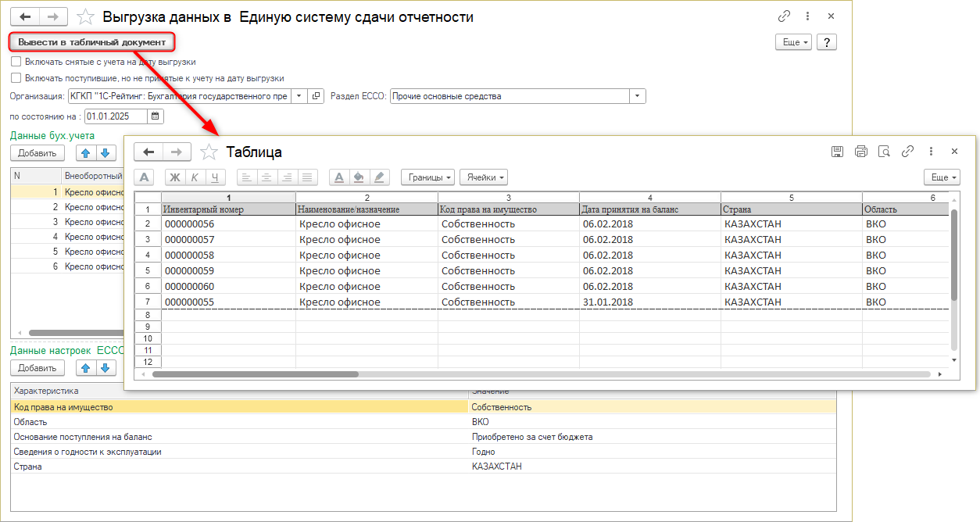Open the three-dot menu in the Таблица window
This screenshot has height=522, width=980.
point(931,152)
